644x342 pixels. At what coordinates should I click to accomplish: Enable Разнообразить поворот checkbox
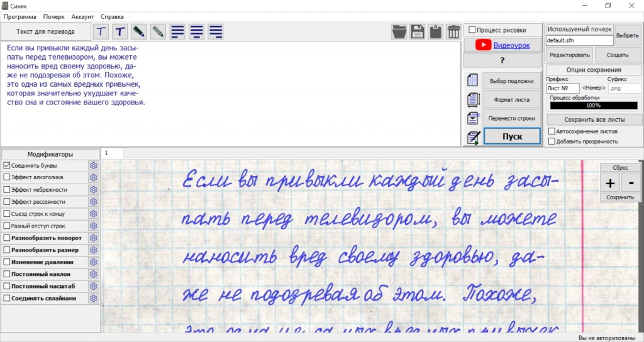click(6, 238)
